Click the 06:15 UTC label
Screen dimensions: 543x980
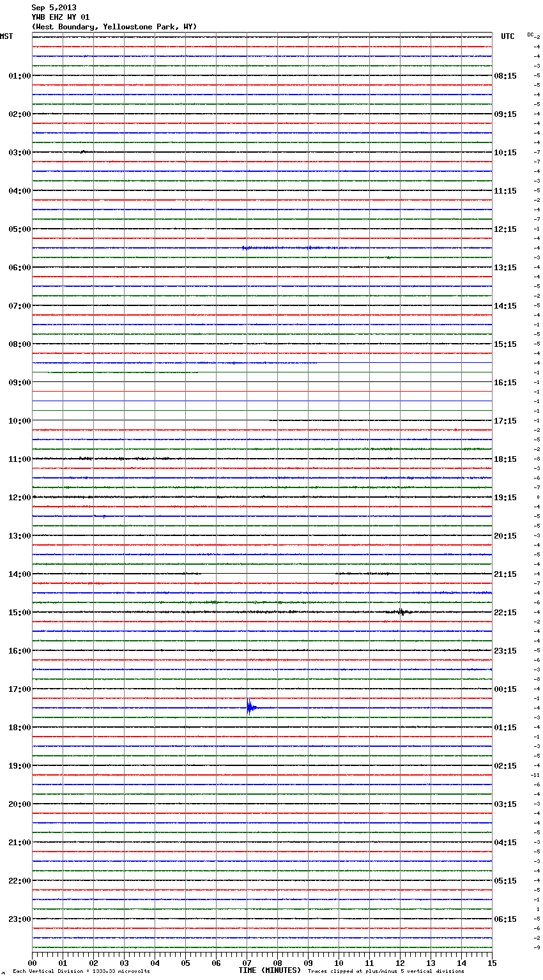pyautogui.click(x=505, y=919)
